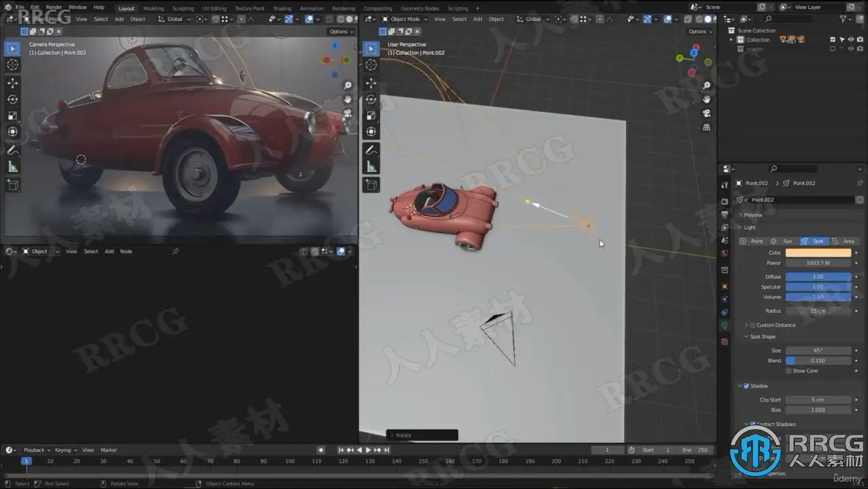
Task: Open the Texture properties tab icon
Action: pos(725,341)
